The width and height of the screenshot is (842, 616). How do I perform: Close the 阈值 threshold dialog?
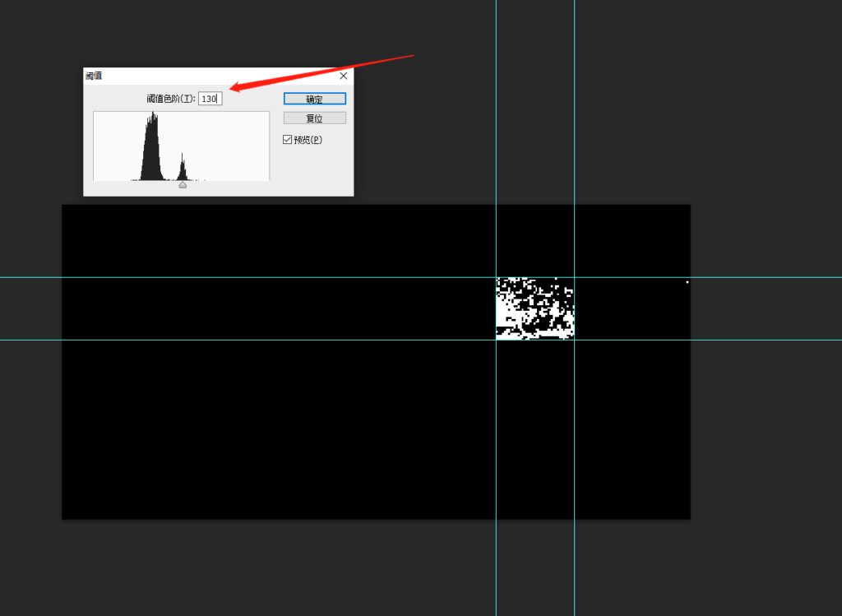pos(344,76)
